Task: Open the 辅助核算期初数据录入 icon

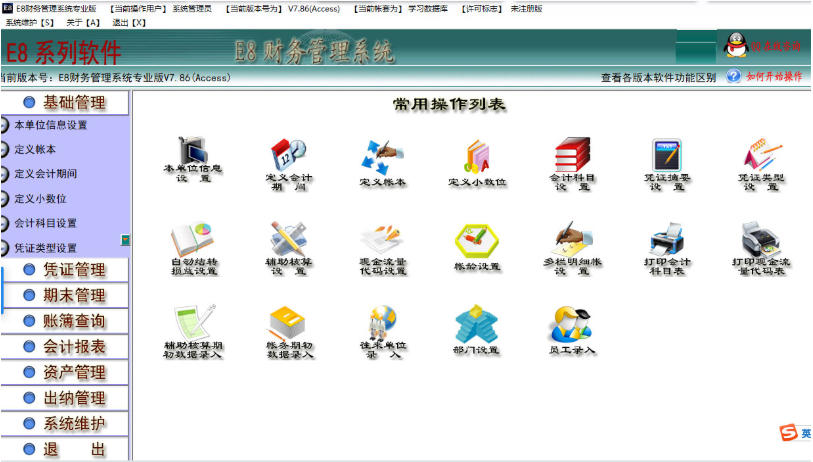Action: pos(193,332)
